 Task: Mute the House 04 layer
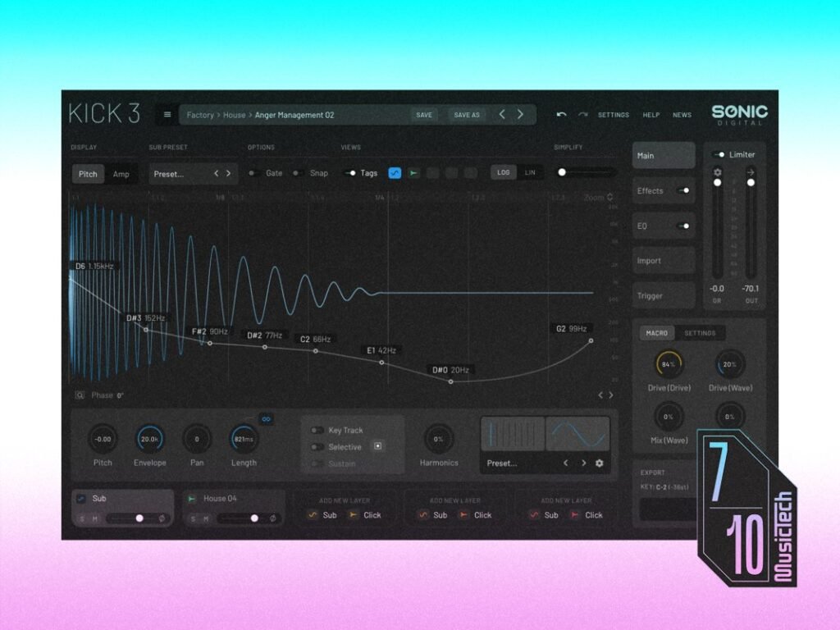[206, 518]
